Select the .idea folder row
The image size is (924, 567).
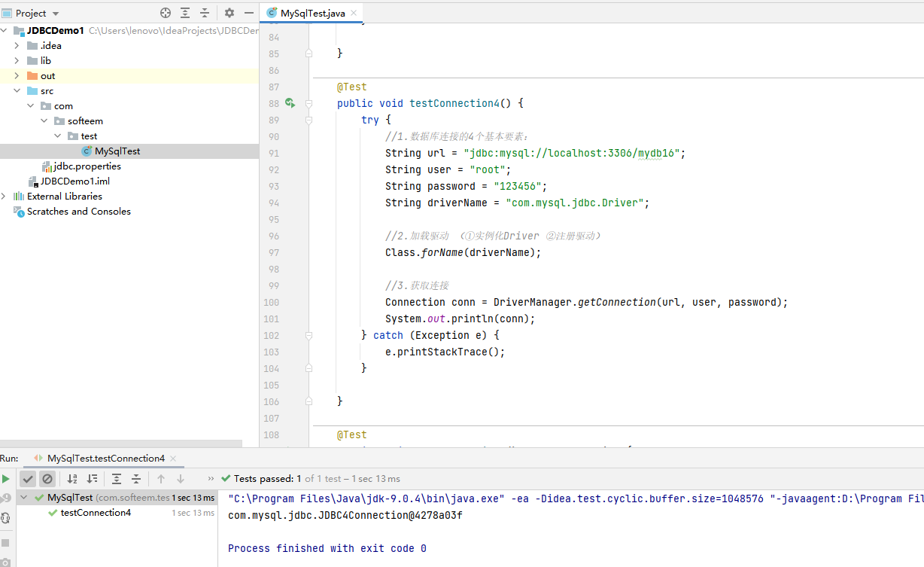point(129,46)
